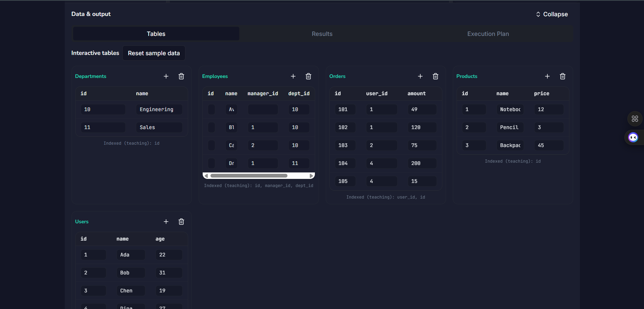The width and height of the screenshot is (644, 309).
Task: Add a row to Departments table
Action: coord(166,76)
